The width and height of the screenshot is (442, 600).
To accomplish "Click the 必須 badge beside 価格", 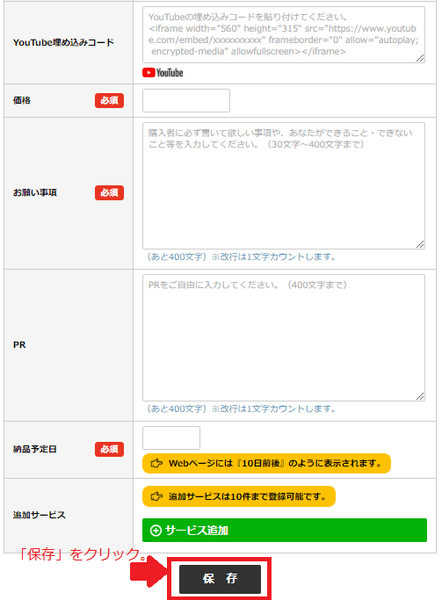I will 109,101.
